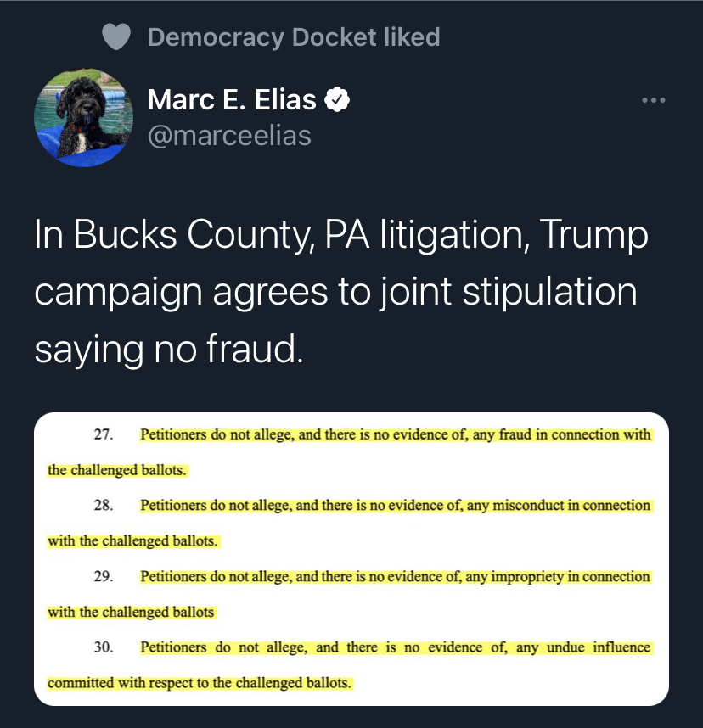Click highlighted paragraph 30 about undue influence

click(395, 647)
